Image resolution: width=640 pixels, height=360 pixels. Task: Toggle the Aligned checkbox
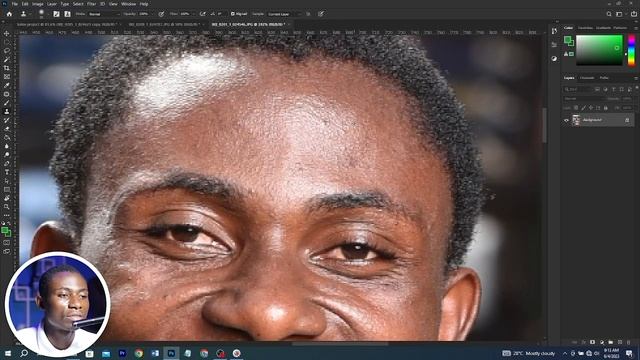pyautogui.click(x=233, y=14)
